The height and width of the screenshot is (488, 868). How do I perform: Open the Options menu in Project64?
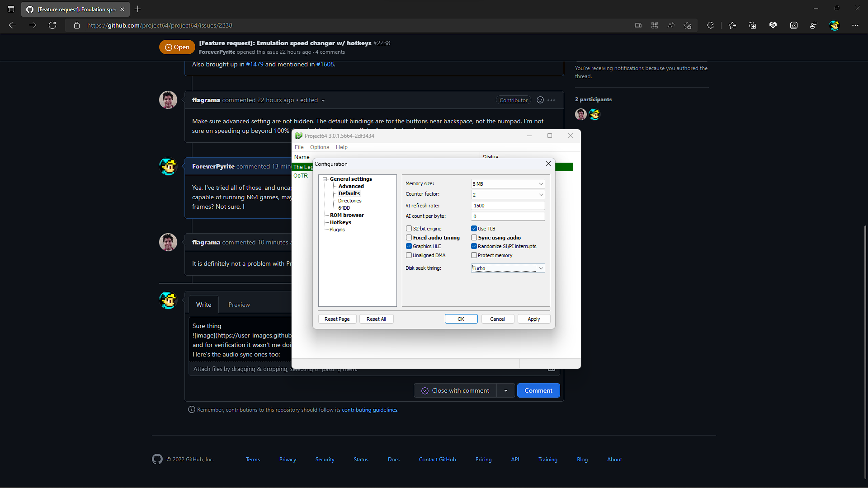[x=319, y=147]
